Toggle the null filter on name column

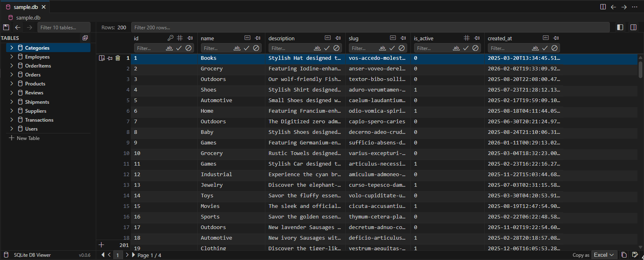pyautogui.click(x=256, y=48)
